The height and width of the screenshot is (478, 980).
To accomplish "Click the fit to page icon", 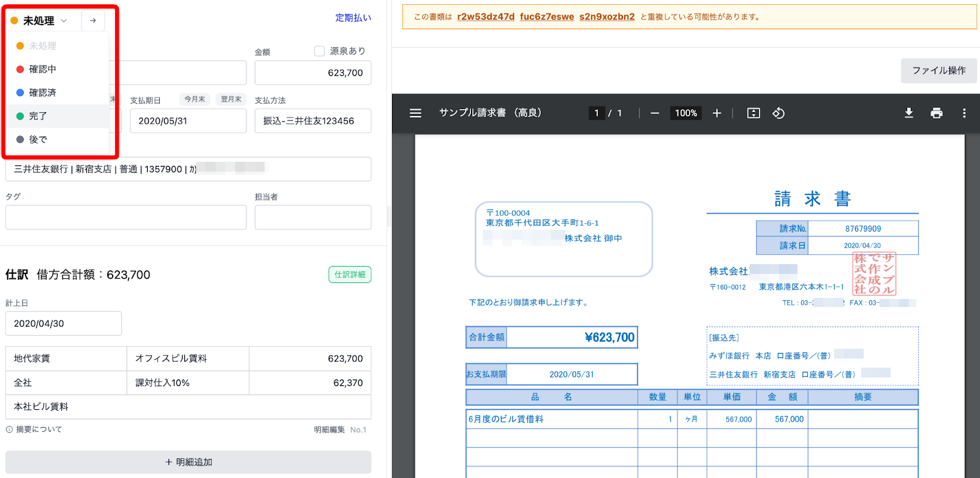I will [x=753, y=113].
